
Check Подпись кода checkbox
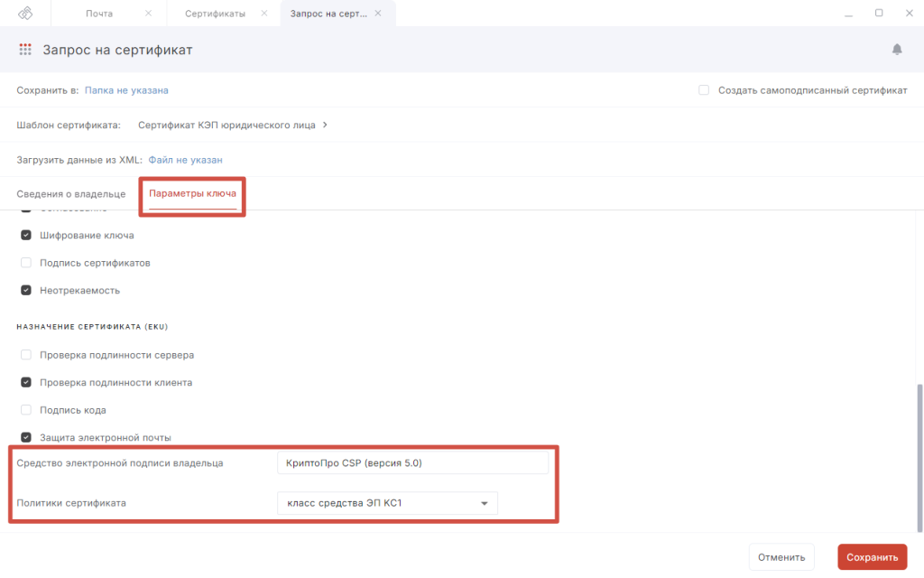click(26, 410)
